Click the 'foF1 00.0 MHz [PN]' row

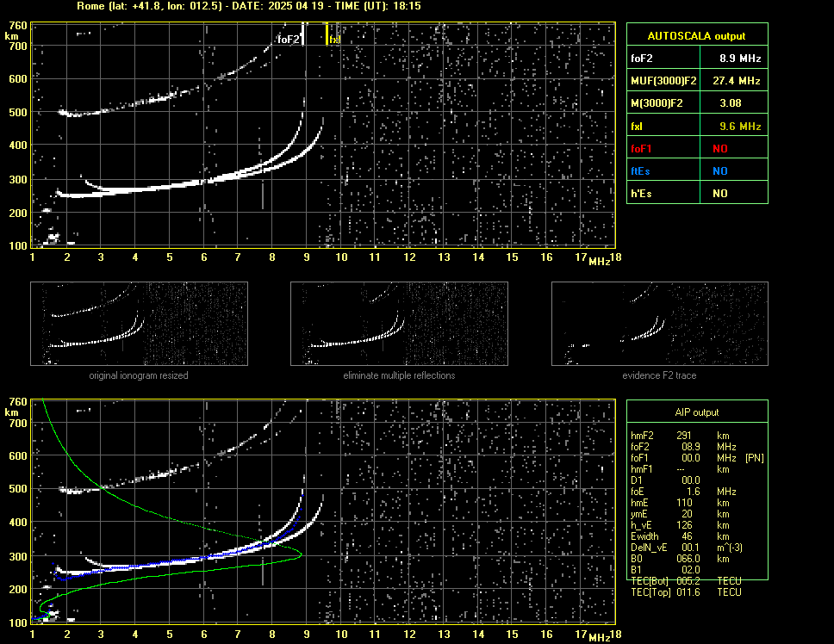click(697, 457)
